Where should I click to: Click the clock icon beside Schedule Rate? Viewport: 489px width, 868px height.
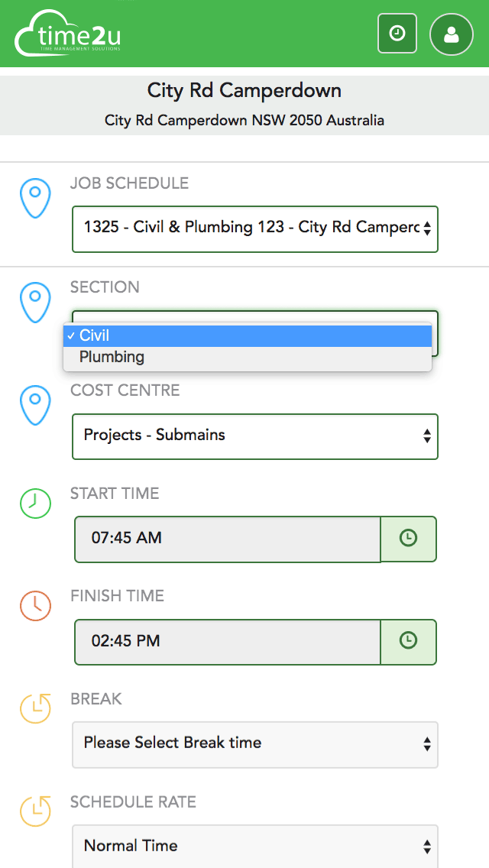click(x=35, y=811)
